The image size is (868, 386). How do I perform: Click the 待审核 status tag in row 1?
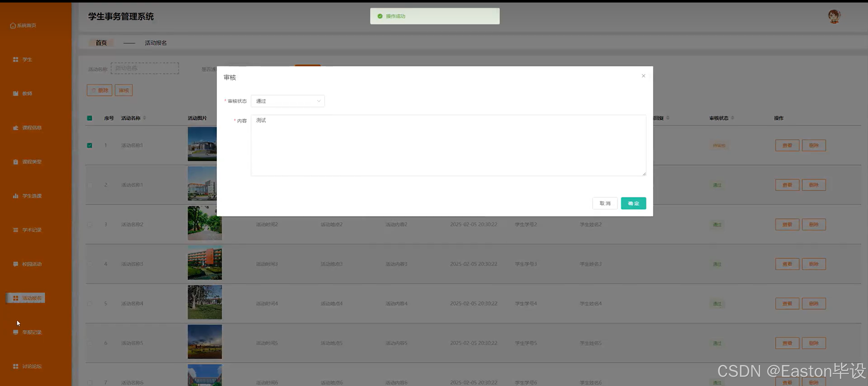point(719,146)
